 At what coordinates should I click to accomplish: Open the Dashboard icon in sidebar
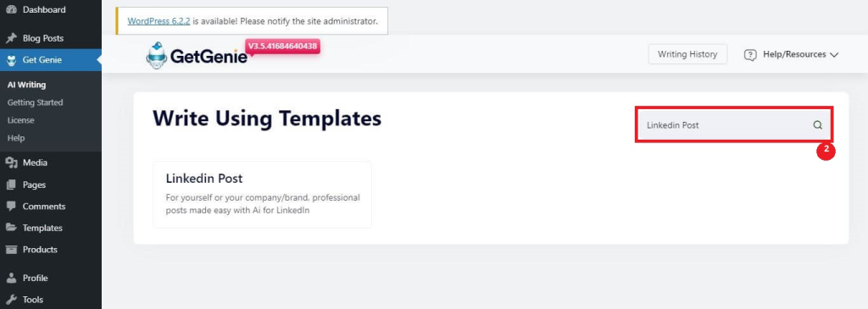11,9
